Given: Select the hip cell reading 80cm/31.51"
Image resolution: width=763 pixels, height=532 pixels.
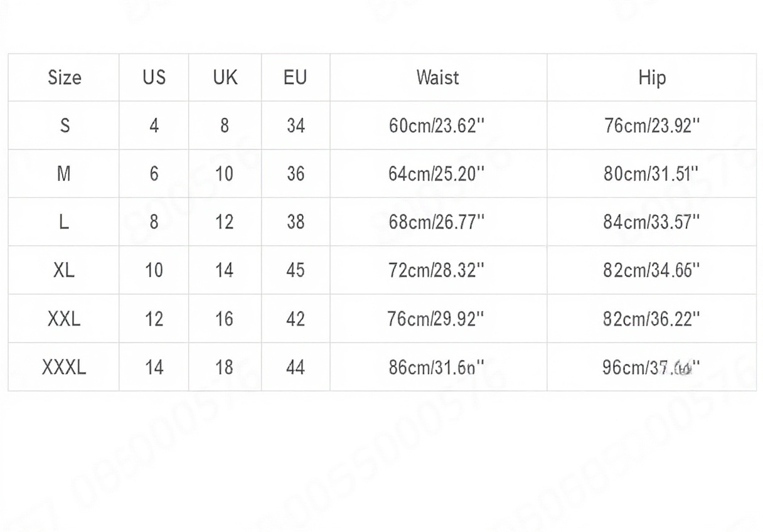Looking at the screenshot, I should 651,174.
